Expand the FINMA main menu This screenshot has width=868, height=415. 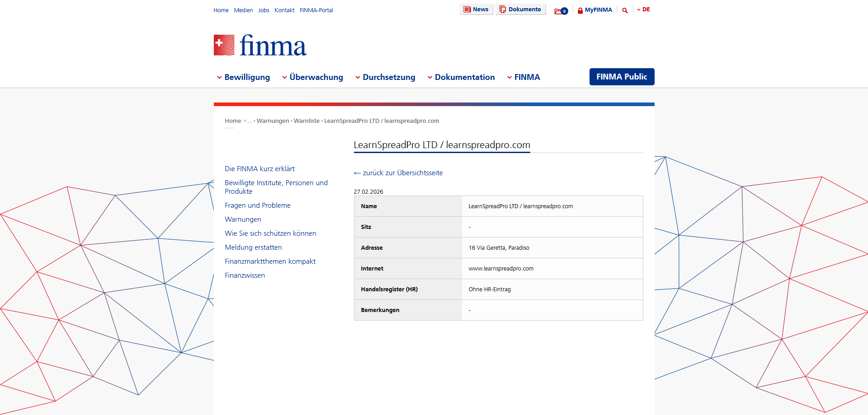(x=523, y=77)
